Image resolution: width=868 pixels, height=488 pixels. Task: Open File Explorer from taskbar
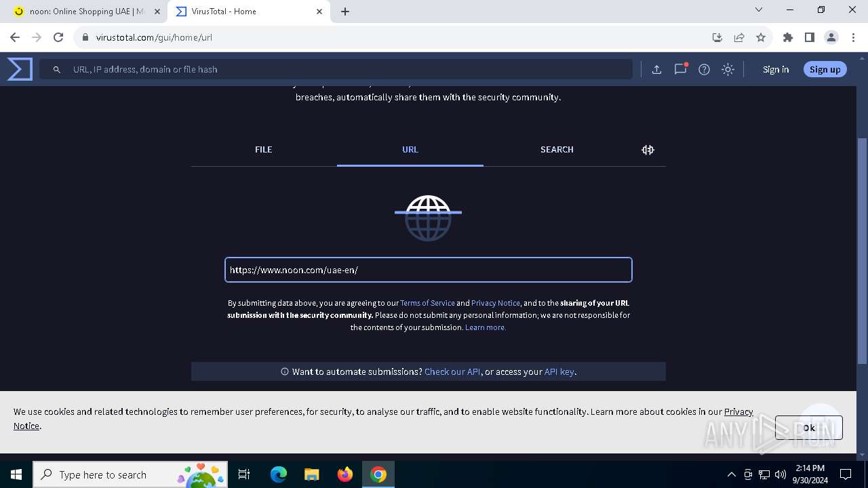(312, 474)
